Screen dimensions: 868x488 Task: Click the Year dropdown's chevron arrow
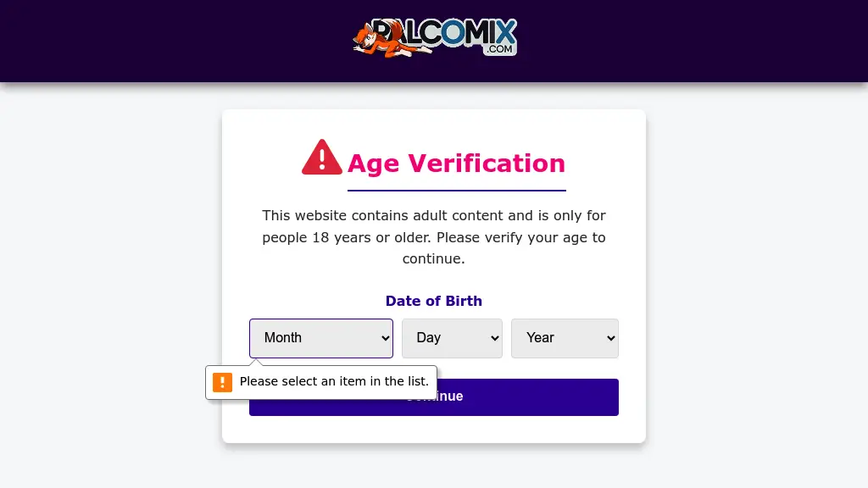[610, 338]
